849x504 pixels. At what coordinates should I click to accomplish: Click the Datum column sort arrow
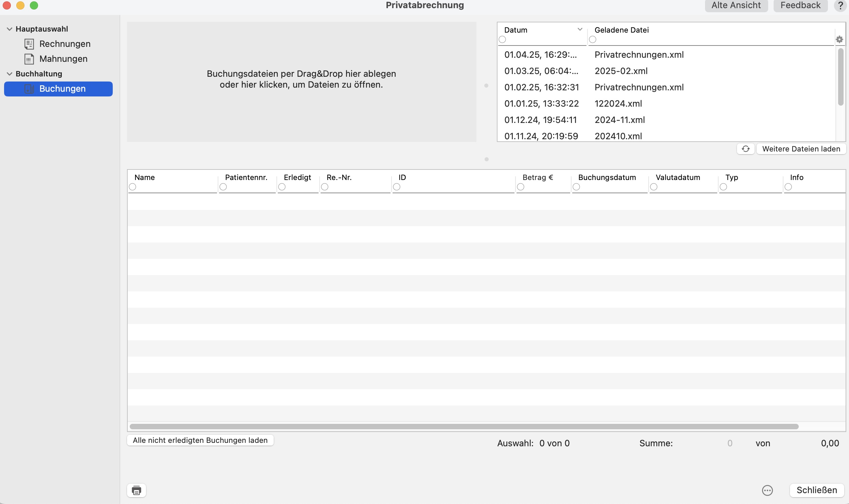[x=580, y=30]
